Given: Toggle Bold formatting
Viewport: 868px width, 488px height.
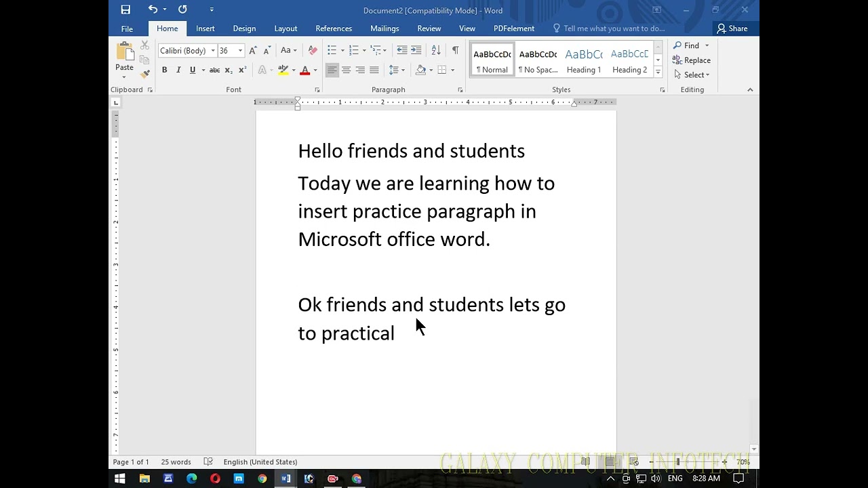Looking at the screenshot, I should [164, 70].
